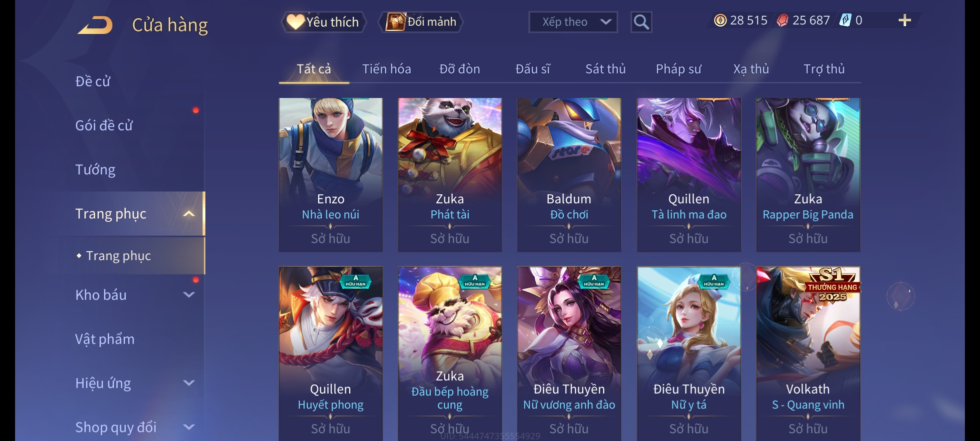Tap the red gem currency icon
Screen dimensions: 980x441
point(782,20)
